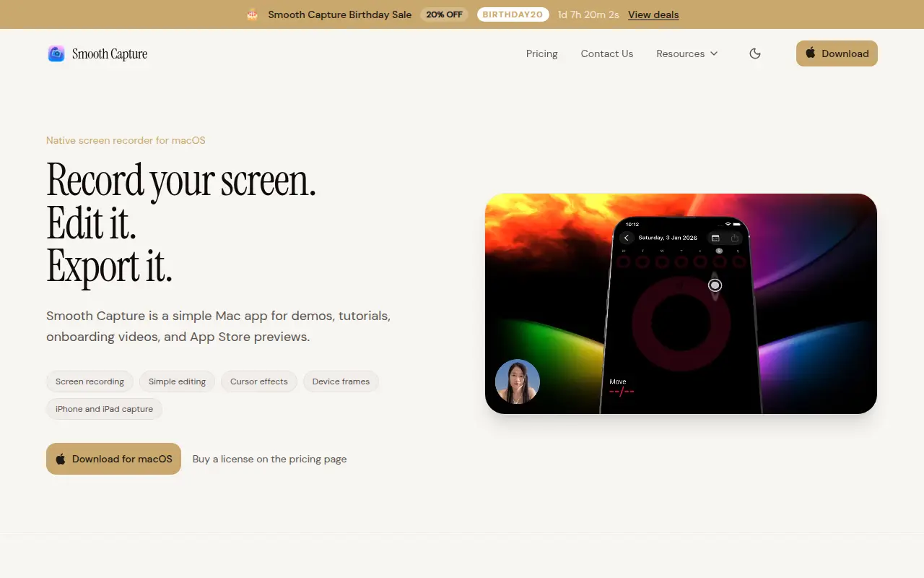Click the BIRTHDAY20 coupon code badge
Viewport: 924px width, 578px height.
pos(513,14)
